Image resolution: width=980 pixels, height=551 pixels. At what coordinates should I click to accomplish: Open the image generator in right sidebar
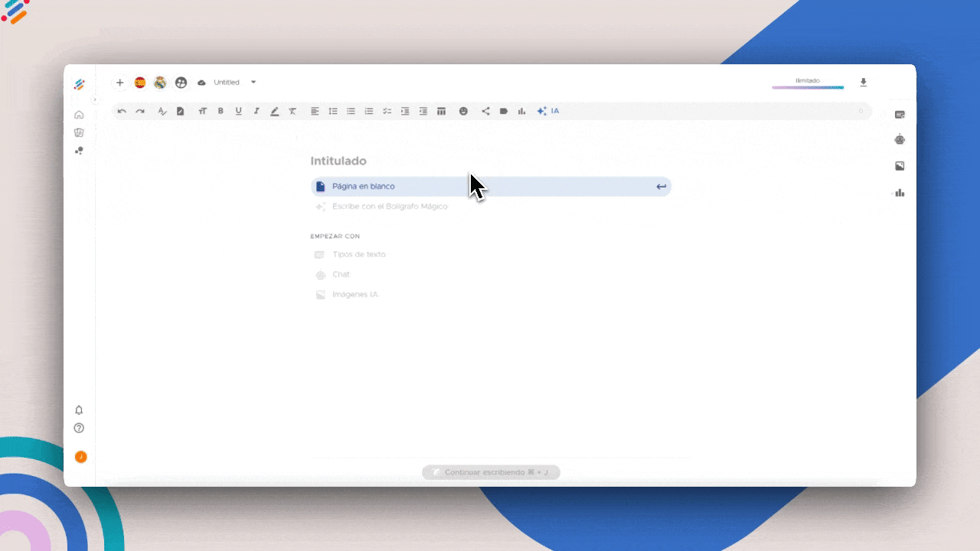click(900, 166)
